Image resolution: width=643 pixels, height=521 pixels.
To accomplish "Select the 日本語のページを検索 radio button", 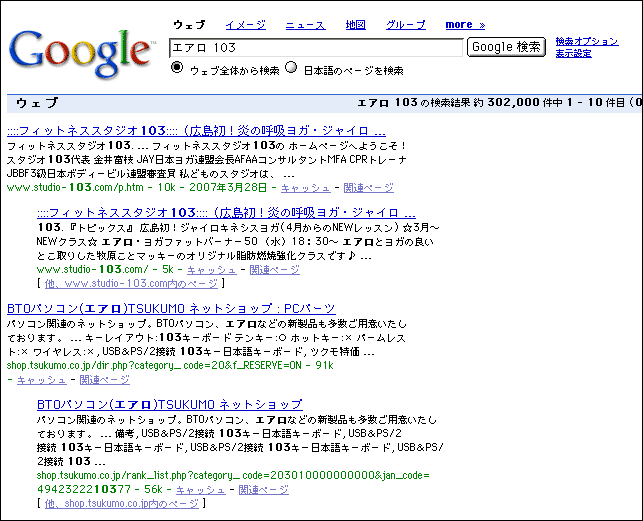I will coord(292,69).
